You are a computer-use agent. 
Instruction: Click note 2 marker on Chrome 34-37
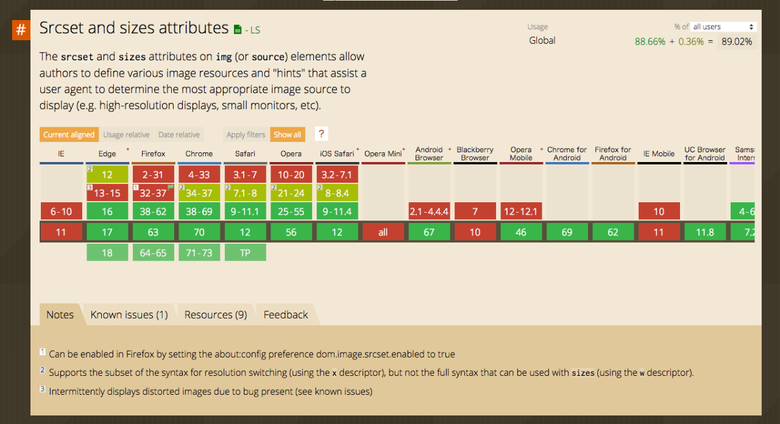click(182, 187)
